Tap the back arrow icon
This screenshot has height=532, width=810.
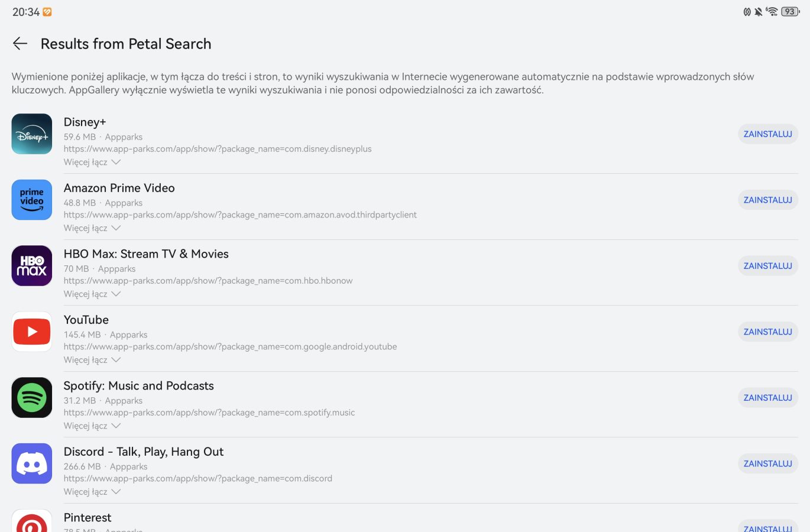coord(20,44)
